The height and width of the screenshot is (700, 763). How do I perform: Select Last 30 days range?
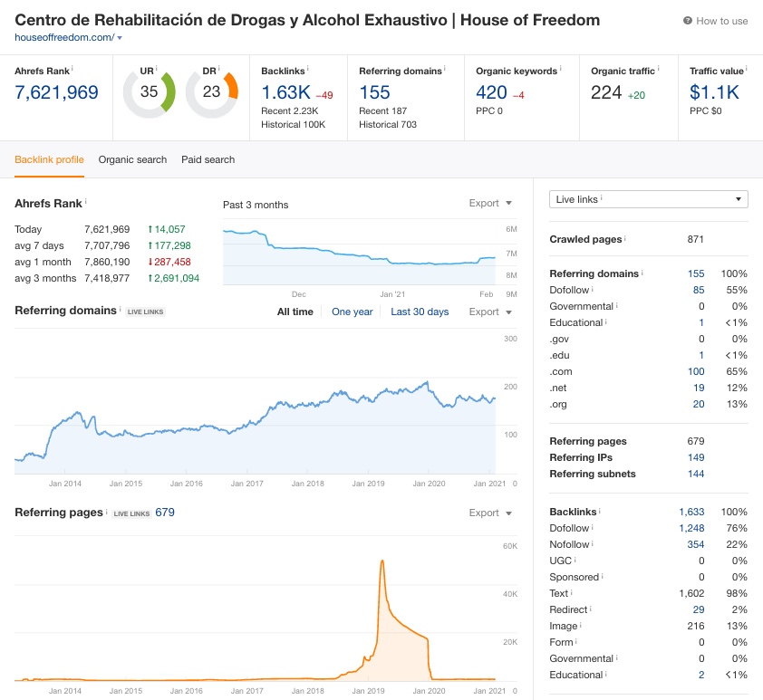point(420,312)
